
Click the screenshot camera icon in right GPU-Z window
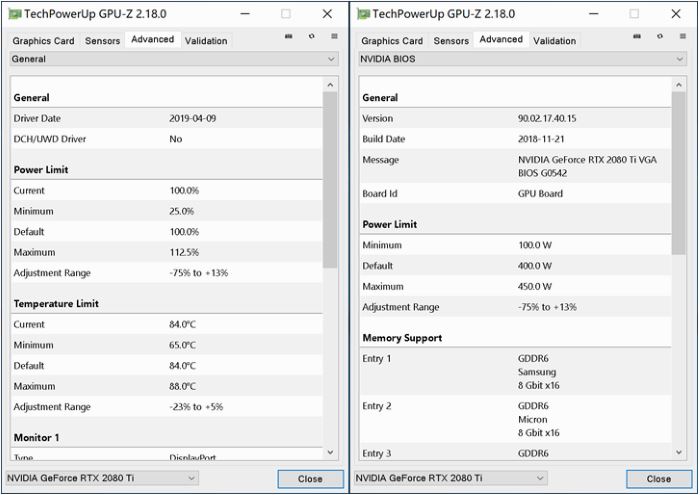pyautogui.click(x=637, y=36)
